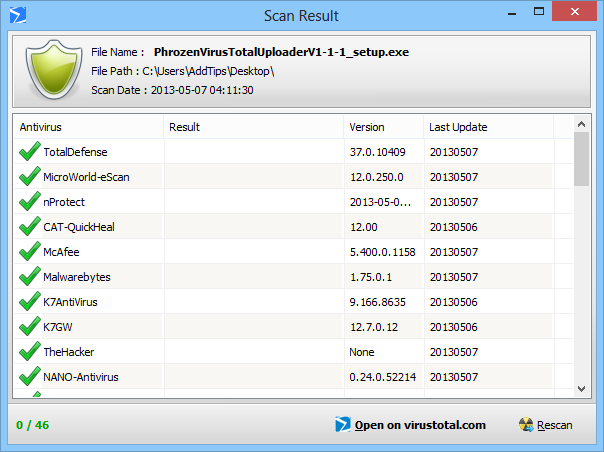Click the green checkmark beside CAT-QuickHeal
Viewport: 604px width, 452px height.
(x=30, y=226)
